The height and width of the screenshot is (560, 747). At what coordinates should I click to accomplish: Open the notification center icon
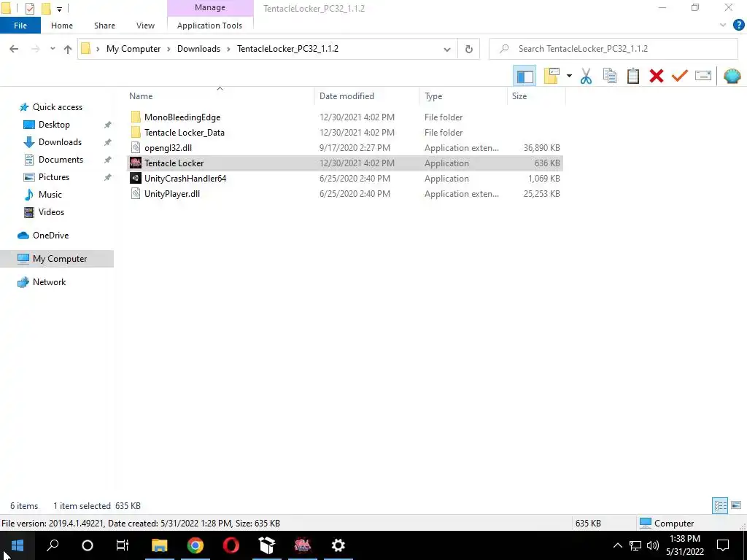click(723, 545)
